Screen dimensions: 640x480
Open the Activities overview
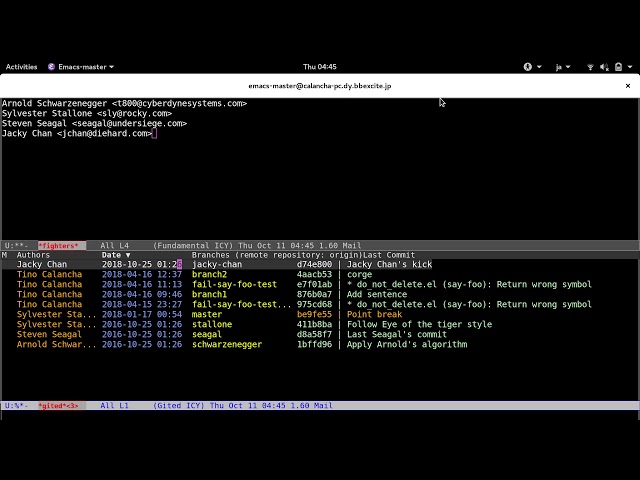[21, 67]
